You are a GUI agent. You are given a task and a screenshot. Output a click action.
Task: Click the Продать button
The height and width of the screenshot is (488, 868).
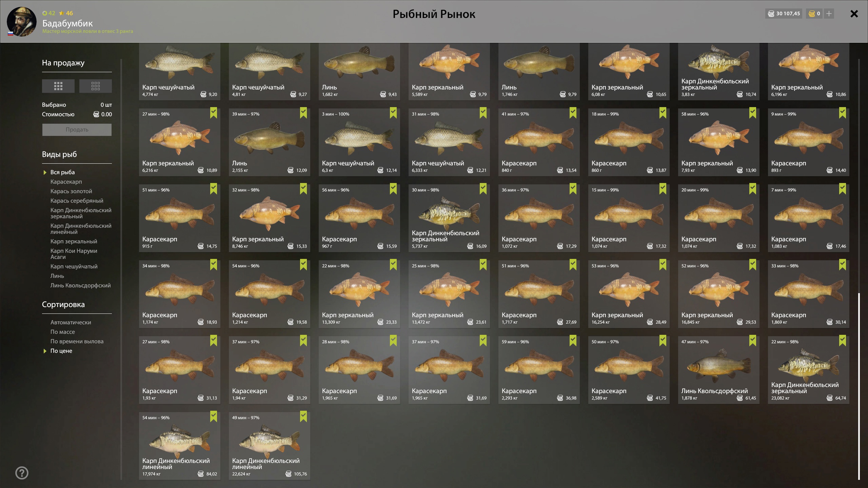(x=77, y=129)
